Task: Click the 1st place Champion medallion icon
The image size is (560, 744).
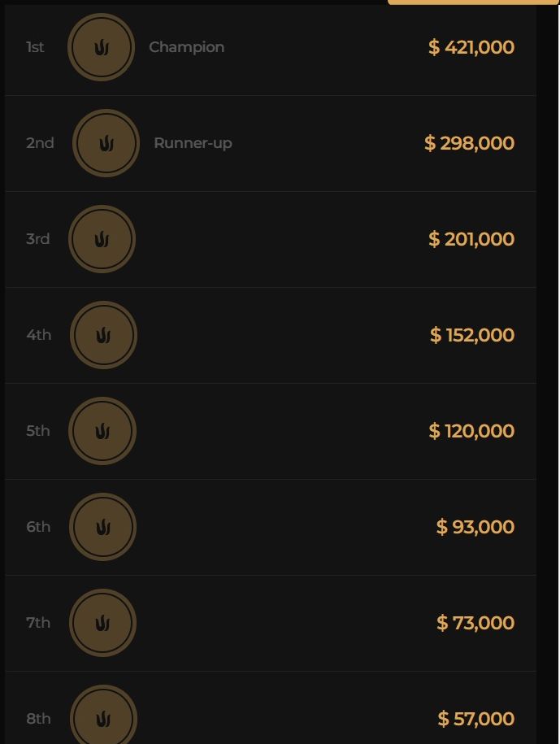Action: (101, 47)
